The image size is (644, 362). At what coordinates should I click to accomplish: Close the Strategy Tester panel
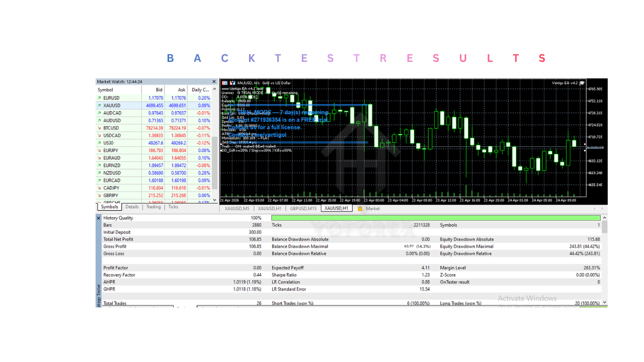coord(99,218)
